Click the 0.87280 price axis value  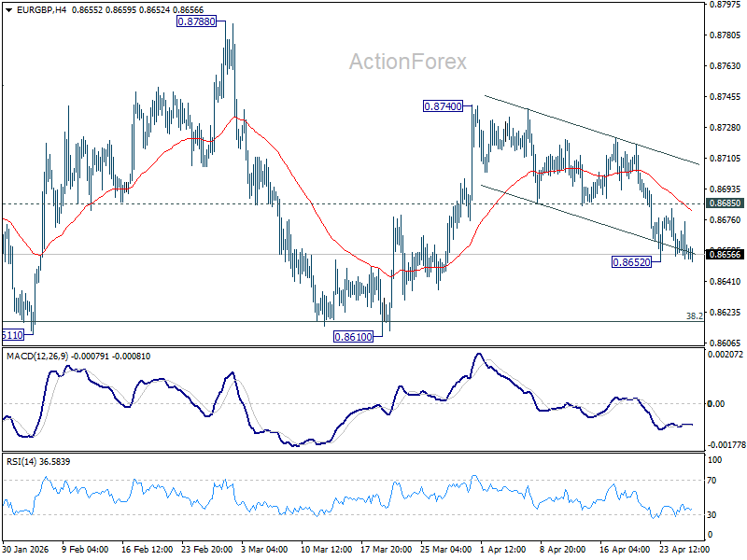(x=726, y=128)
